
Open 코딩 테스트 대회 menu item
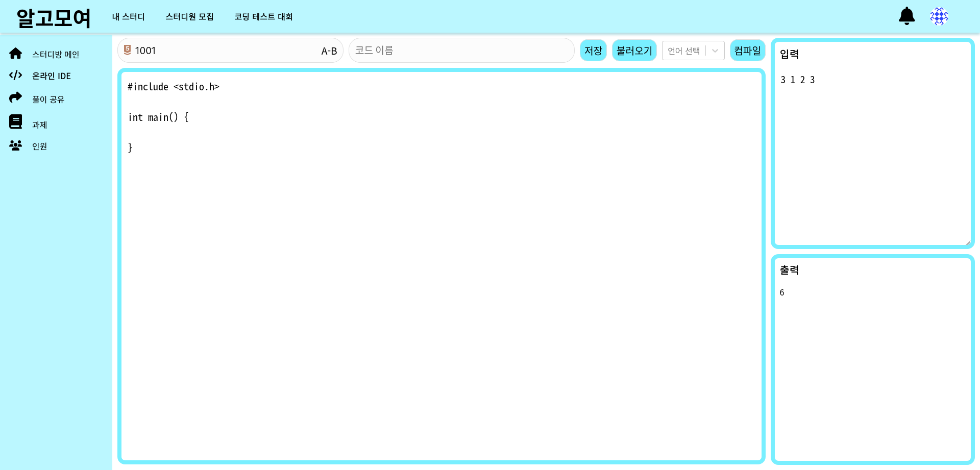263,17
